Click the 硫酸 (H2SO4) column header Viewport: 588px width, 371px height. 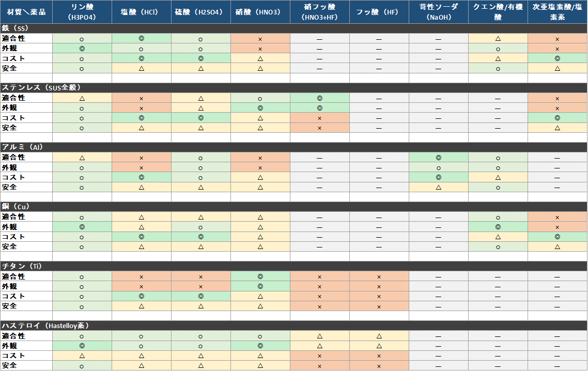[200, 12]
